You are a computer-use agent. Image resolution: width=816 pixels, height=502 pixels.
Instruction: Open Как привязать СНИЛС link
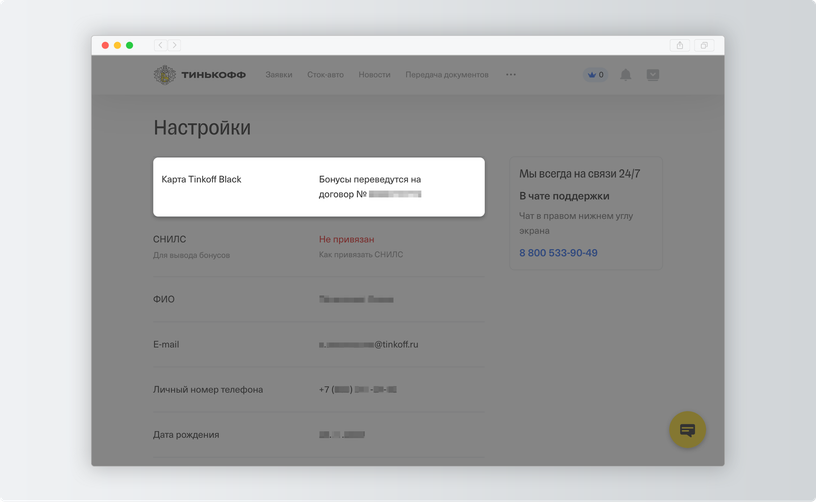[x=361, y=254]
